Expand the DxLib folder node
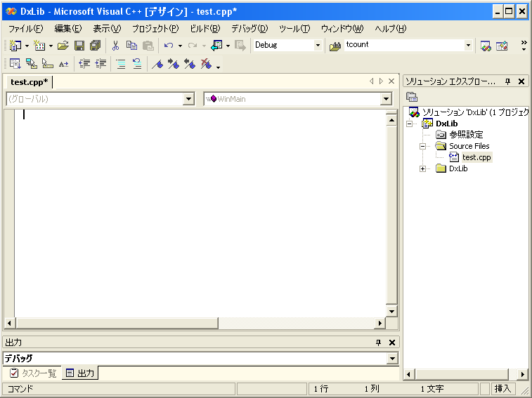The height and width of the screenshot is (398, 532). tap(423, 169)
